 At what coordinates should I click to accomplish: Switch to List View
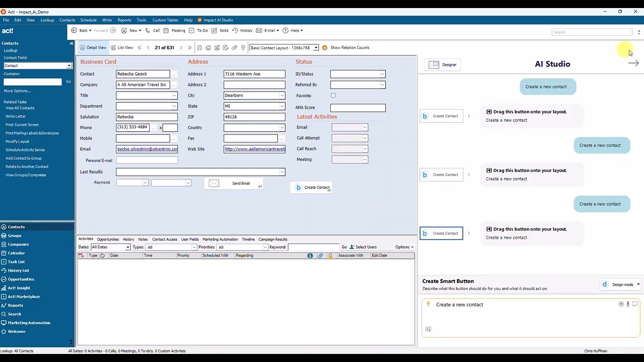122,48
